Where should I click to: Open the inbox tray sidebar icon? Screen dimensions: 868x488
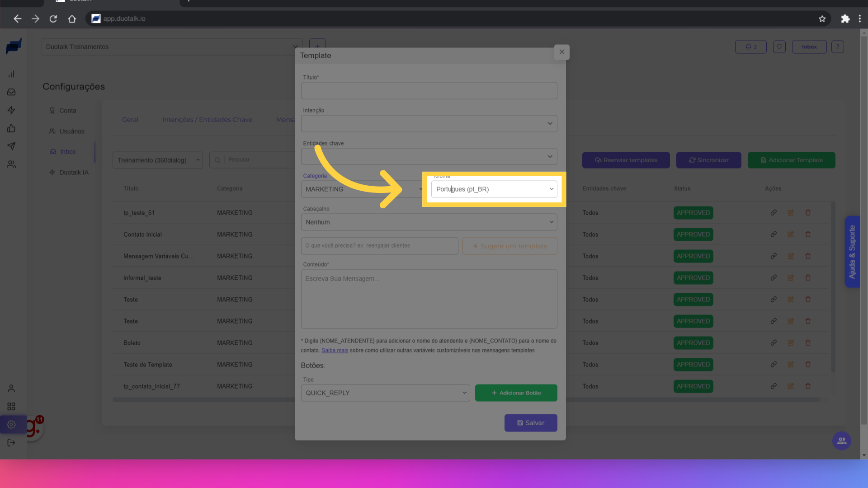click(11, 92)
